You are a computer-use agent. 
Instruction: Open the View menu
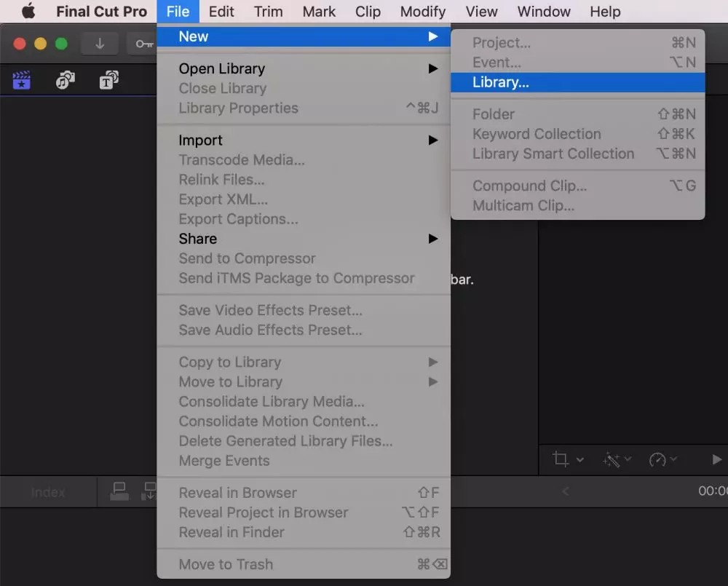click(481, 11)
